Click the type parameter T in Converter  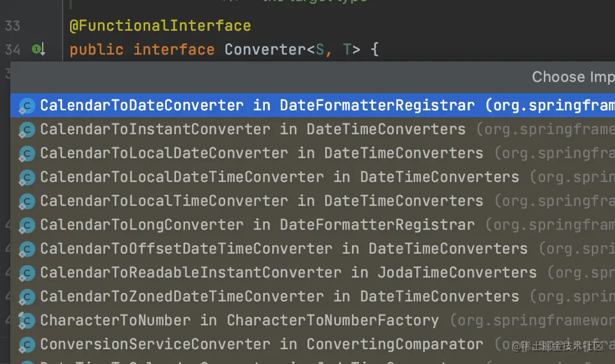tap(347, 49)
